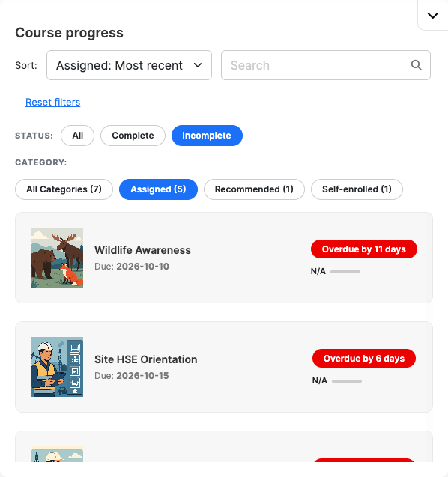
Task: Click the Site HSE Orientation course title
Action: 146,359
